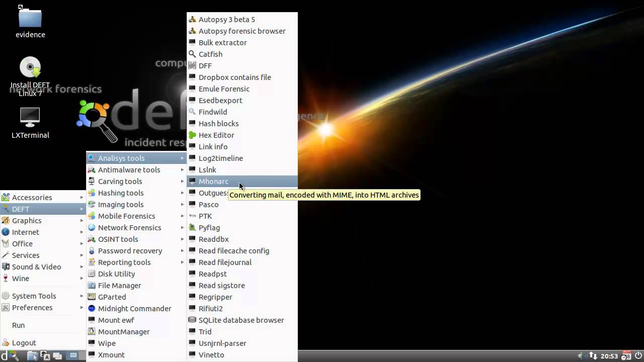The image size is (644, 362).
Task: Choose the Usnjrnl-parser entry
Action: tap(242, 343)
